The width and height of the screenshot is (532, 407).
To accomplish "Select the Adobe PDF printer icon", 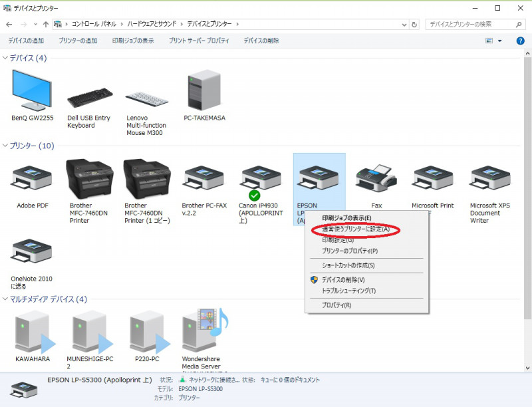I will pyautogui.click(x=32, y=178).
